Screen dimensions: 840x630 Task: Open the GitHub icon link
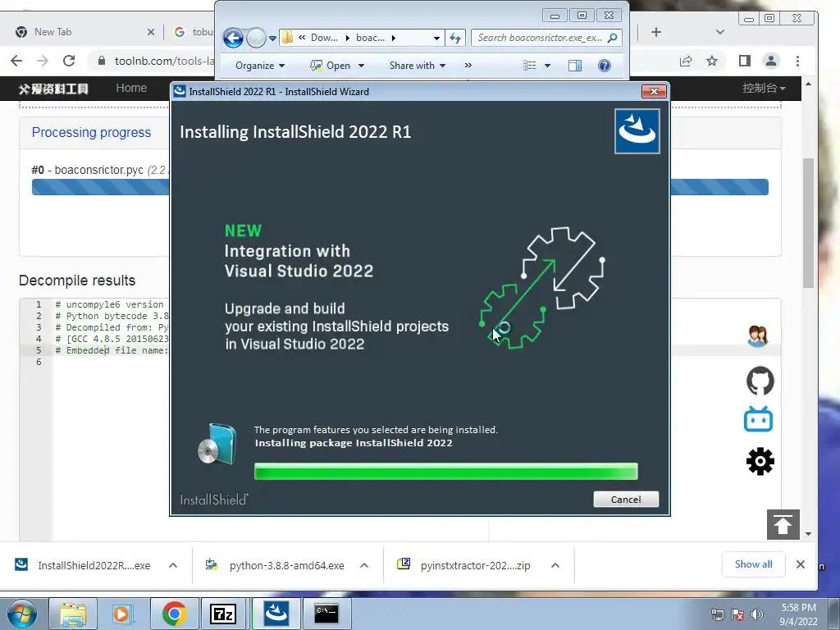click(760, 381)
